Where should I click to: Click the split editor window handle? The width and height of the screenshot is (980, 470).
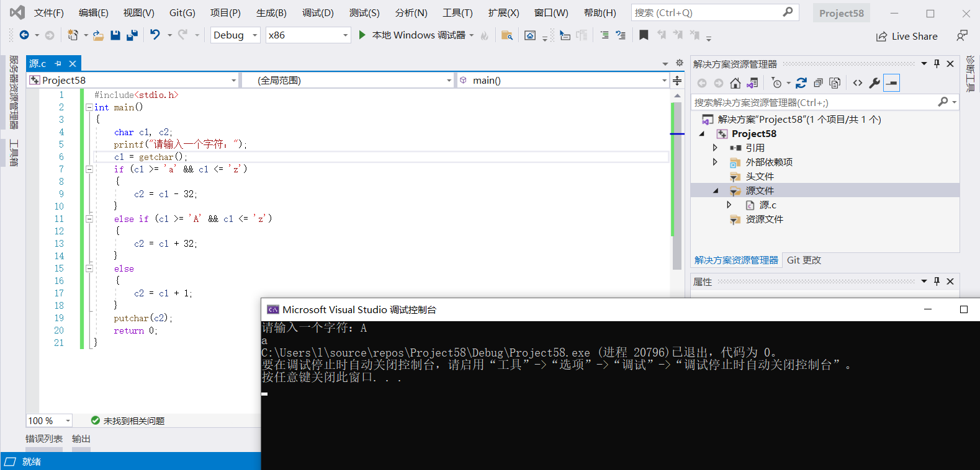pyautogui.click(x=677, y=80)
